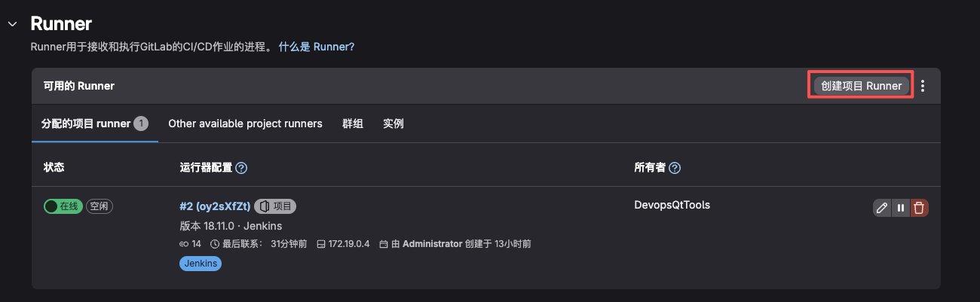This screenshot has width=980, height=302.
Task: Click the green 在线 status badge
Action: point(63,206)
